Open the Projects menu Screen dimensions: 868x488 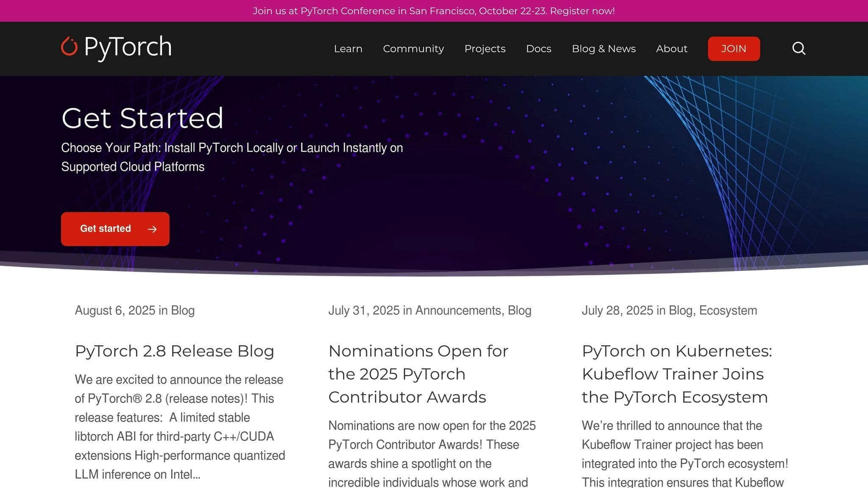click(x=485, y=49)
